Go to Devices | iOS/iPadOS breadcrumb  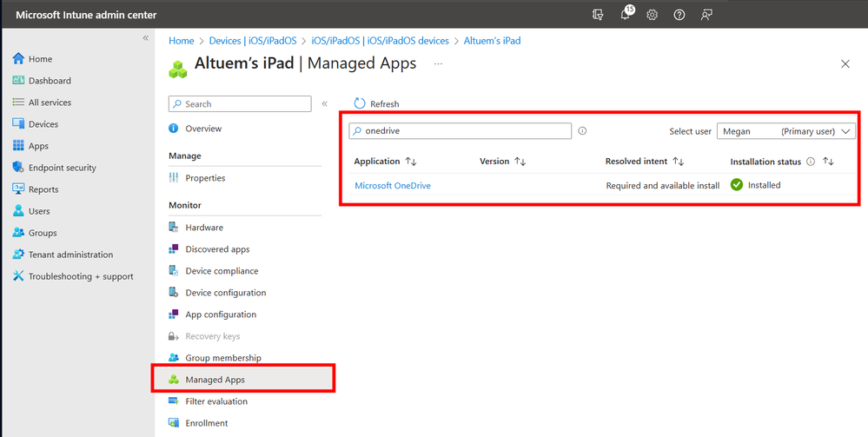click(x=253, y=41)
